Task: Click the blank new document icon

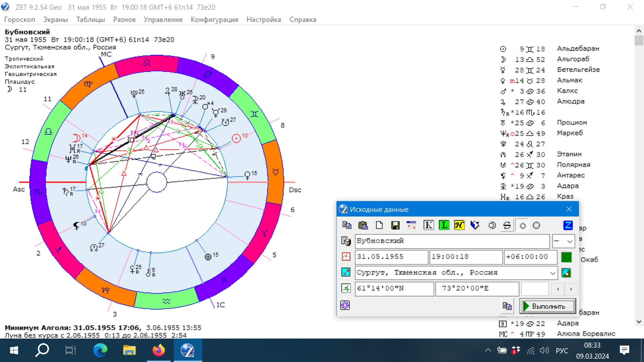Action: [x=379, y=225]
